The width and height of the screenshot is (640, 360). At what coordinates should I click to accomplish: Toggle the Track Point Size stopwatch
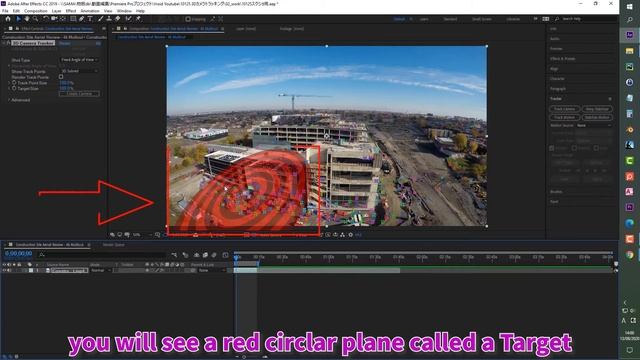pos(14,82)
